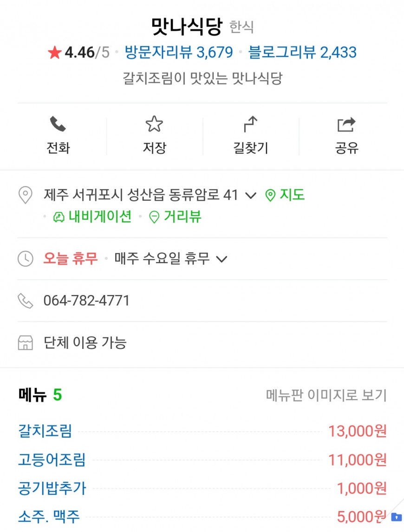Open 방문자리뷰 3,679 reviews
Image resolution: width=404 pixels, height=532 pixels.
(x=179, y=52)
